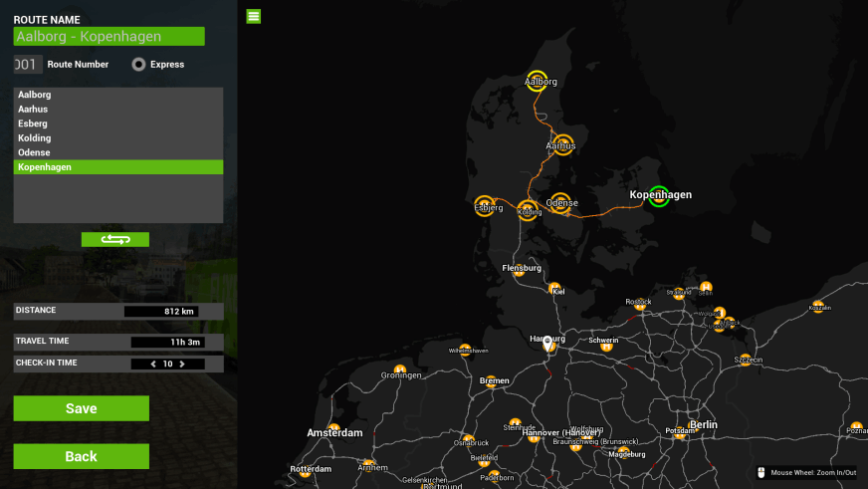Click the Arnhem bus stop marker
The height and width of the screenshot is (489, 868).
[x=369, y=465]
